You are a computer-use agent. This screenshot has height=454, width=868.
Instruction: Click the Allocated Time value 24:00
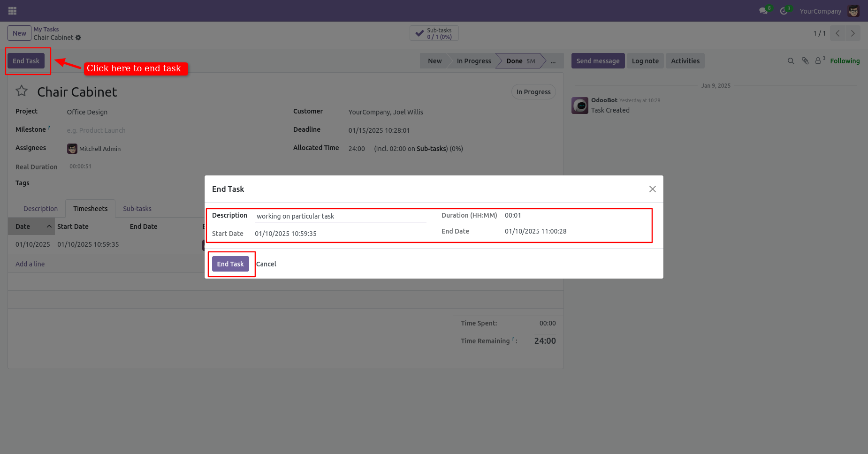click(357, 149)
